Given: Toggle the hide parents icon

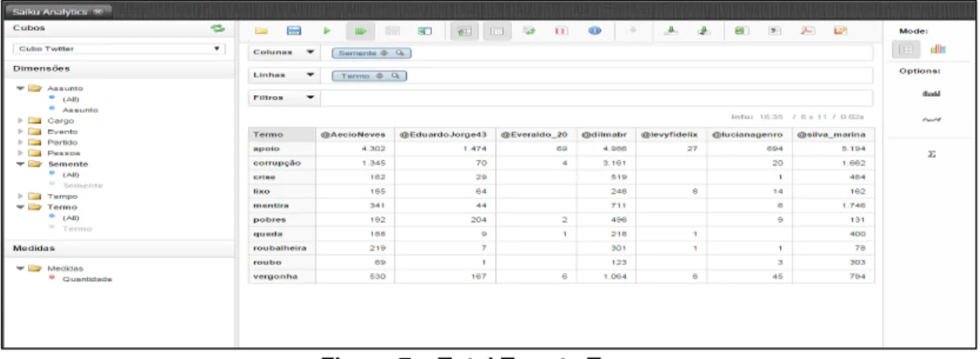Looking at the screenshot, I should [463, 31].
